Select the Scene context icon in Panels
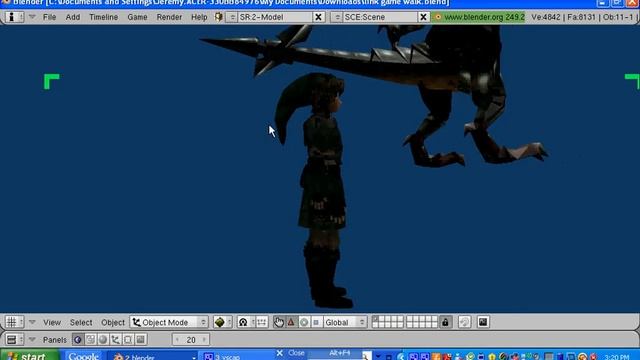The image size is (640, 360). point(141,340)
